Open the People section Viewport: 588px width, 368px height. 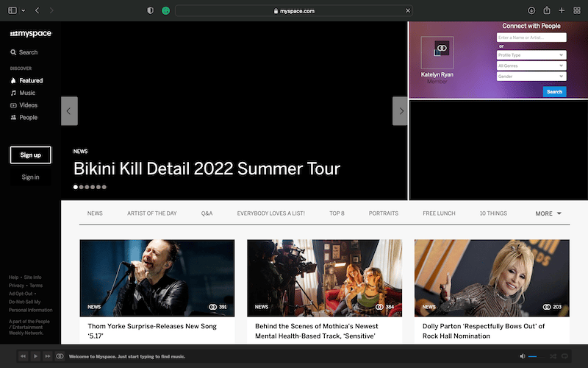pyautogui.click(x=24, y=118)
